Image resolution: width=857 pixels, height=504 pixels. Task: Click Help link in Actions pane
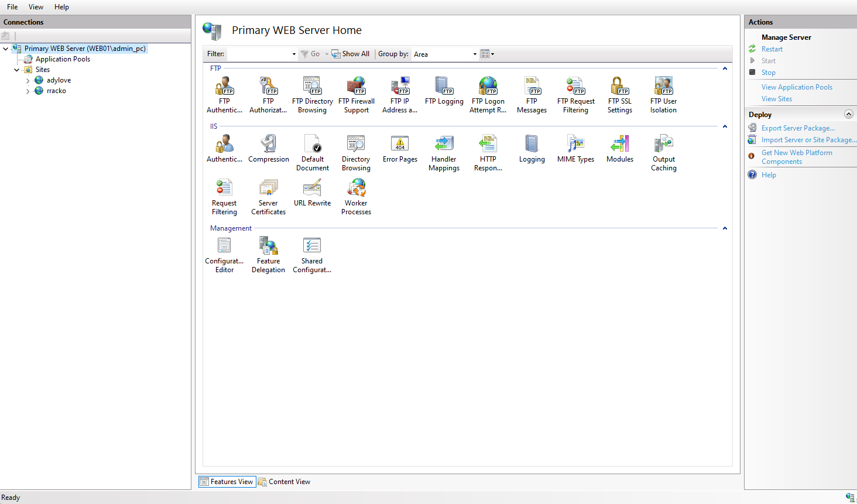[769, 175]
